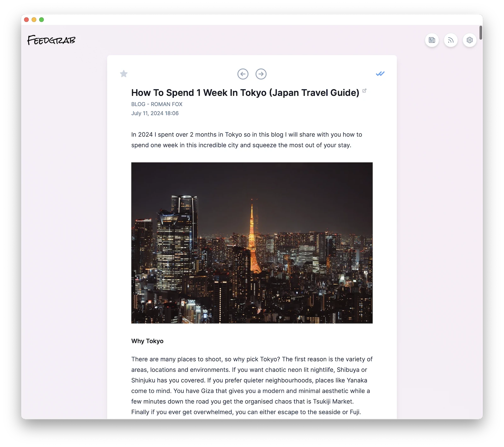
Task: Click the article title link
Action: point(245,92)
